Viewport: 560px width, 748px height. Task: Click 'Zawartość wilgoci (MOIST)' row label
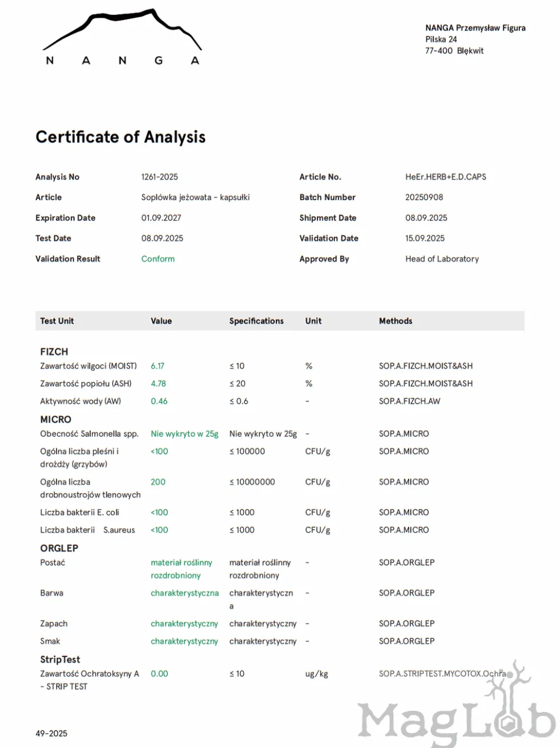[x=89, y=366]
